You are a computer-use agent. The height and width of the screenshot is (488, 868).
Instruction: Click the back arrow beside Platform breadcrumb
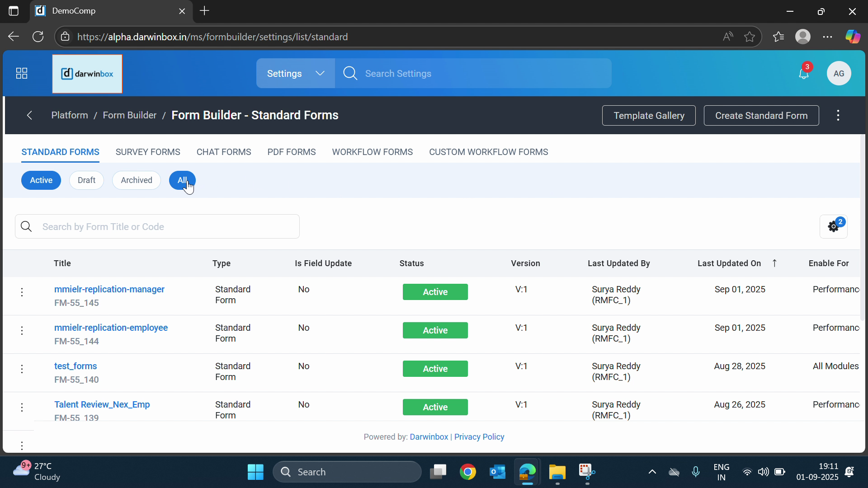pos(29,115)
